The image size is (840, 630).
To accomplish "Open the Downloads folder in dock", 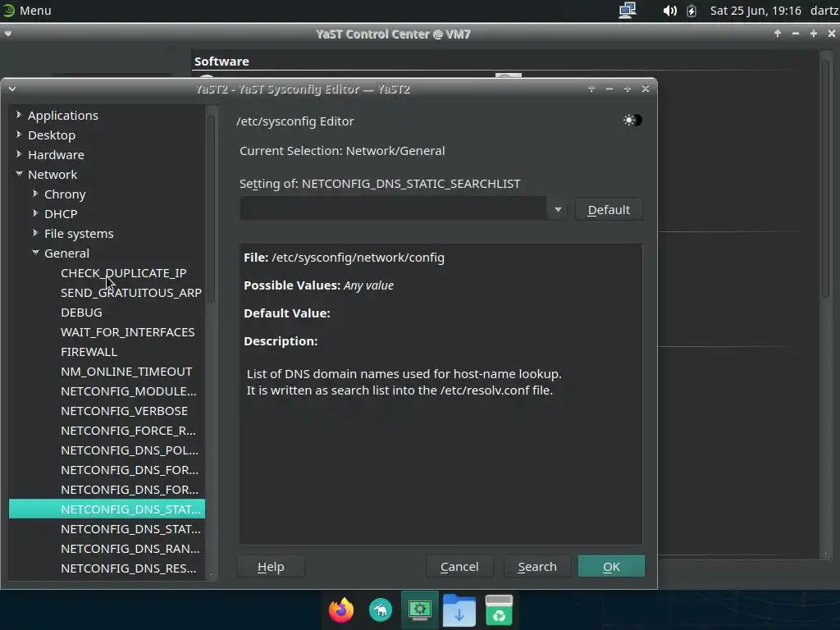I will pos(459,609).
